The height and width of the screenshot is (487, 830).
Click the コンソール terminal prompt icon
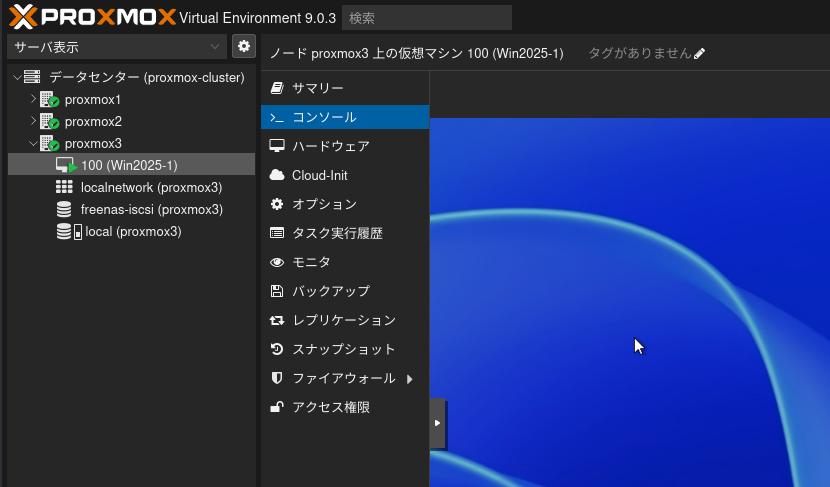[x=277, y=118]
